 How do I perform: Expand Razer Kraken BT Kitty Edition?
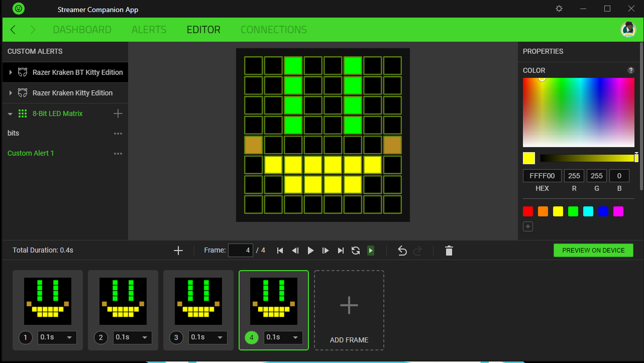coord(11,72)
